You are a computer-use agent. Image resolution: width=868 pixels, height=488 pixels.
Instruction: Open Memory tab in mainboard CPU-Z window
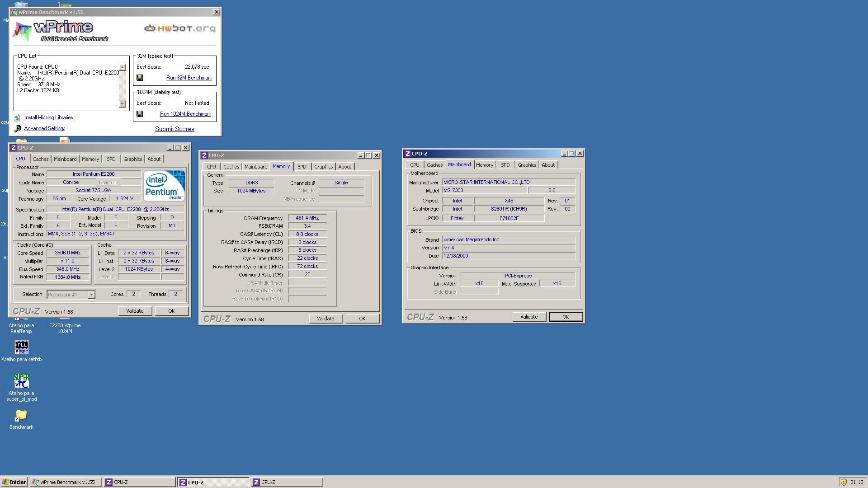point(484,165)
